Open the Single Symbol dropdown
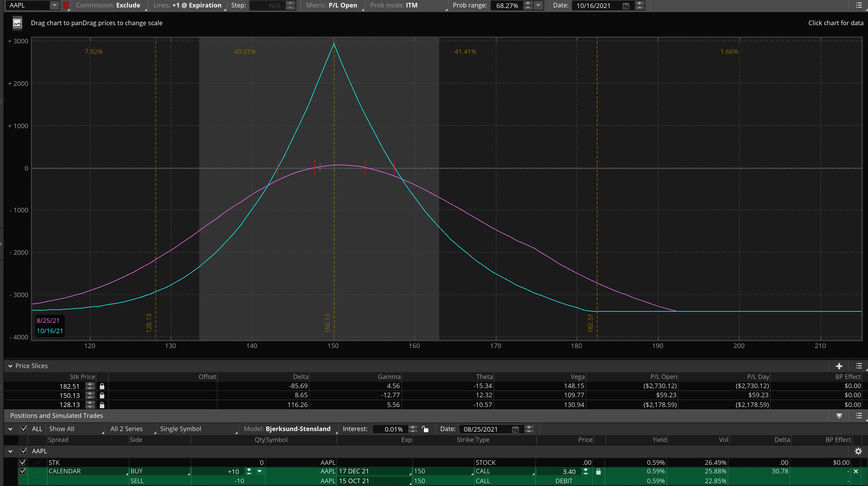The image size is (868, 486). tap(198, 429)
